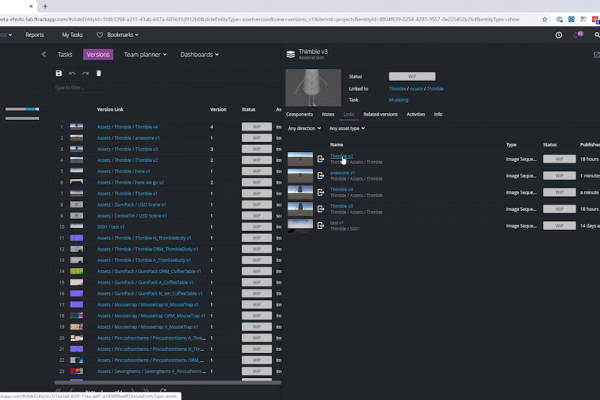Open Mousetrap ORM_MouseTrap v1 version link
Viewport: 600px width, 400px height.
tap(151, 316)
